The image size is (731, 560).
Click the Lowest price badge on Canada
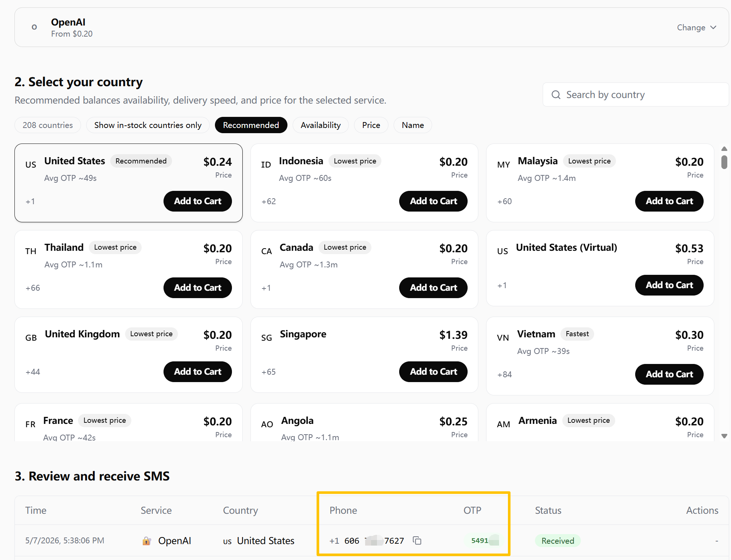point(345,247)
